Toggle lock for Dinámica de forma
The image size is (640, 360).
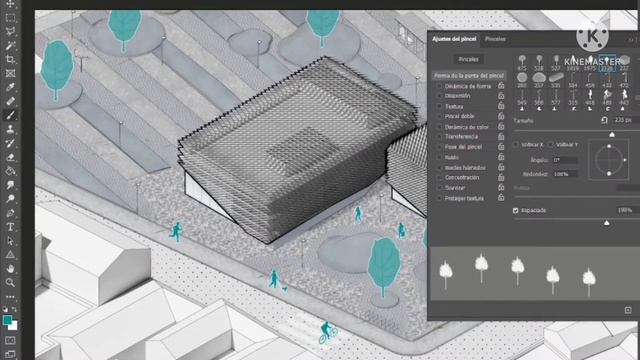tap(501, 86)
